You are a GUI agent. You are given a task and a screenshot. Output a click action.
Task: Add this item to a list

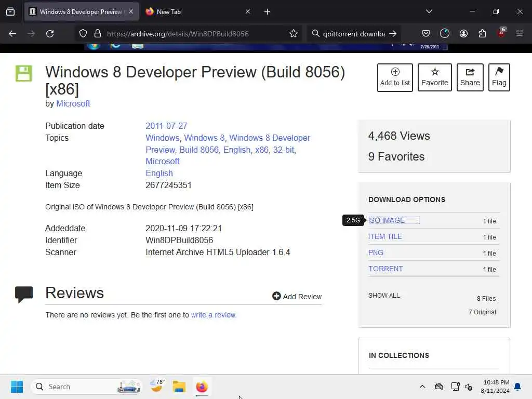(395, 77)
